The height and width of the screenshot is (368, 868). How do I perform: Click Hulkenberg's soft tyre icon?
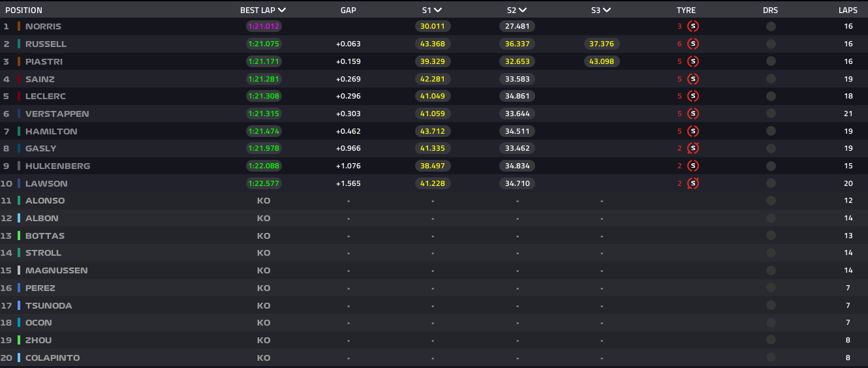(693, 166)
